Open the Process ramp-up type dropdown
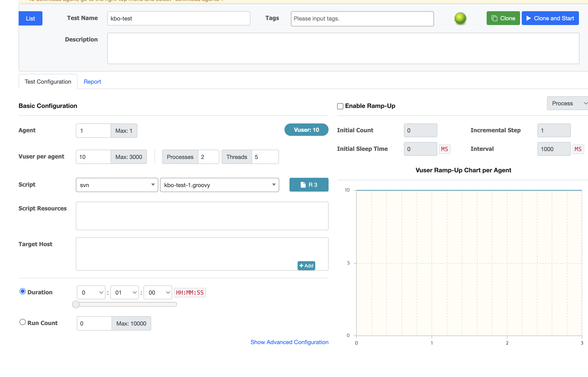This screenshot has height=377, width=588. tap(567, 104)
